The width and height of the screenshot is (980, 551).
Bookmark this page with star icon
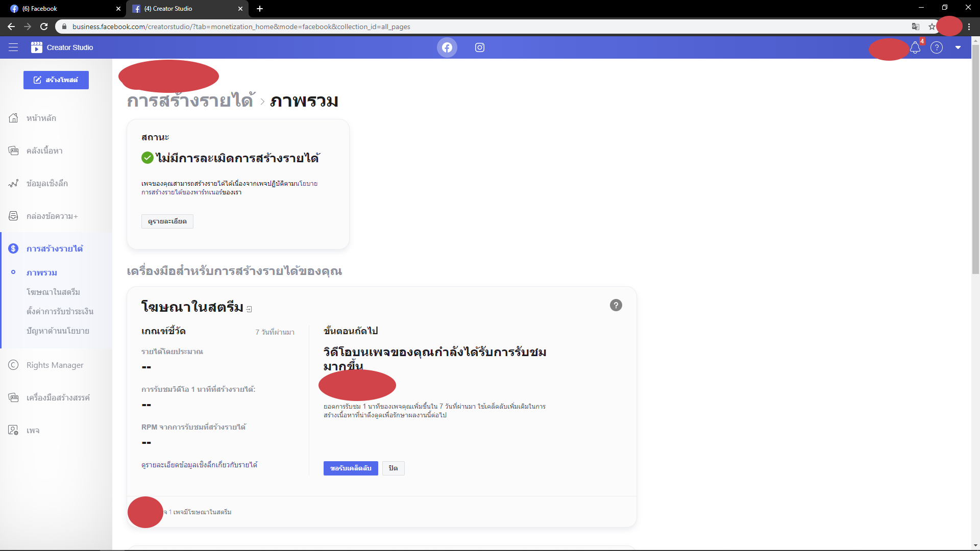pos(932,27)
